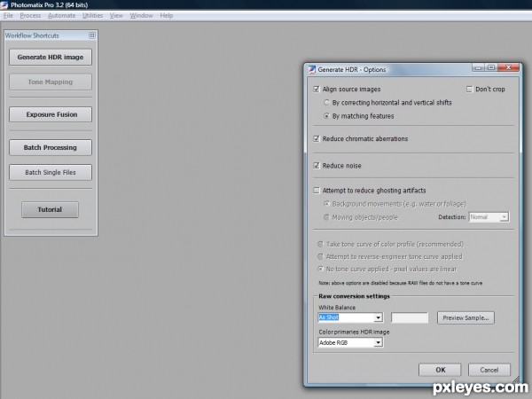The height and width of the screenshot is (399, 532).
Task: Select No tone curve applied option
Action: (320, 269)
